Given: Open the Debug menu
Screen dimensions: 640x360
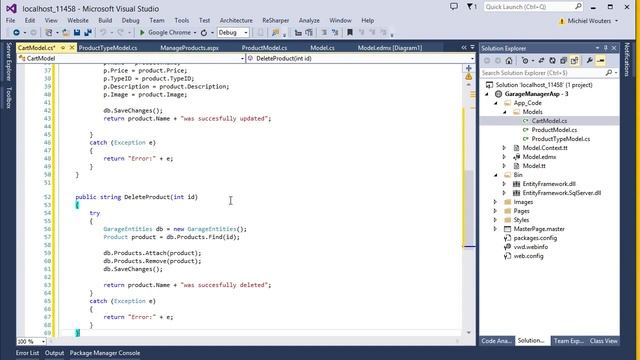Looking at the screenshot, I should tap(130, 20).
